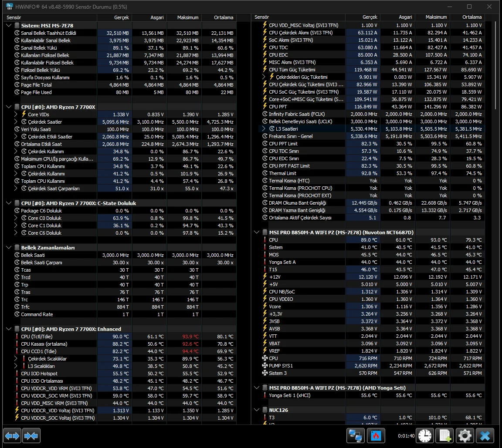This screenshot has width=502, height=448.
Task: Click the flame fan control icon
Action: [x=376, y=435]
